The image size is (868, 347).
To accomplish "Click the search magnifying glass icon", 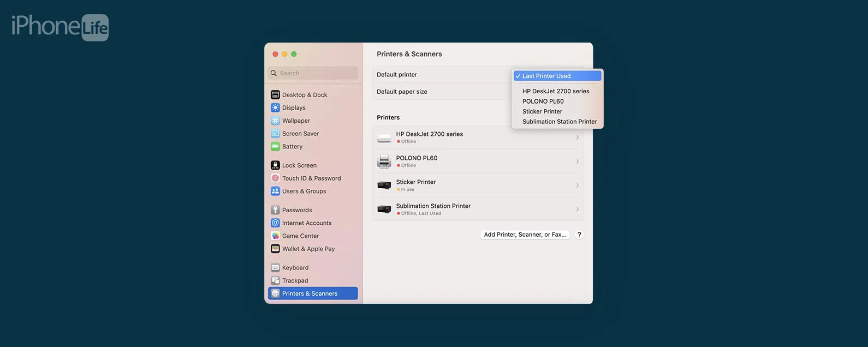I will 274,73.
